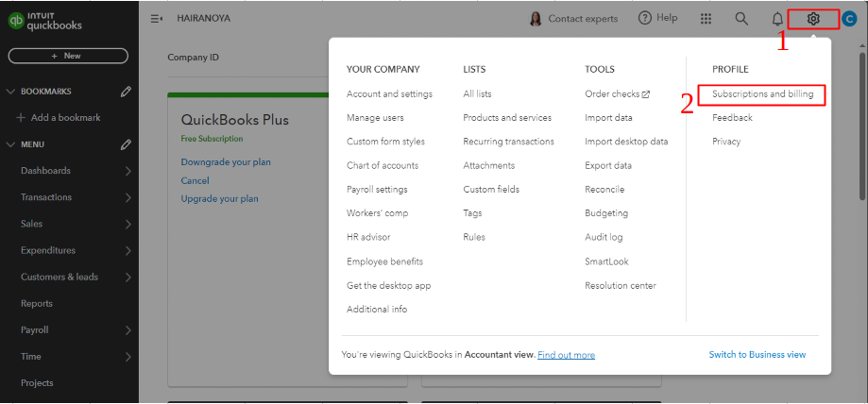This screenshot has height=404, width=868.
Task: Collapse the BOOKMARKS section
Action: coord(10,92)
